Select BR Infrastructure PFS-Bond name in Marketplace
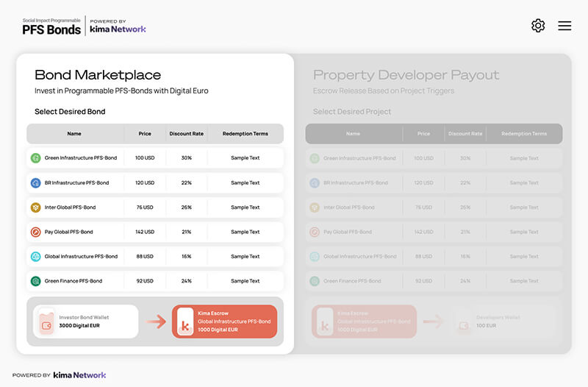This screenshot has width=588, height=387. (77, 182)
